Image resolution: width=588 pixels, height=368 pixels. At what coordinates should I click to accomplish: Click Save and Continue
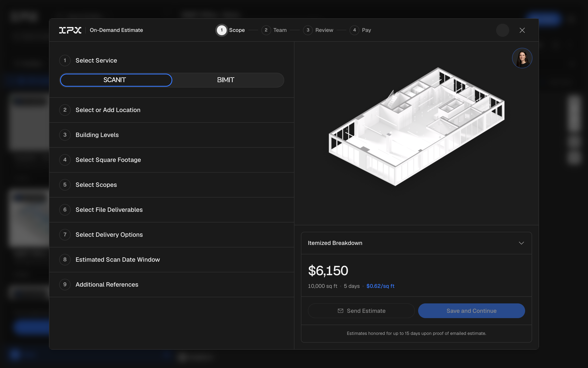[471, 311]
